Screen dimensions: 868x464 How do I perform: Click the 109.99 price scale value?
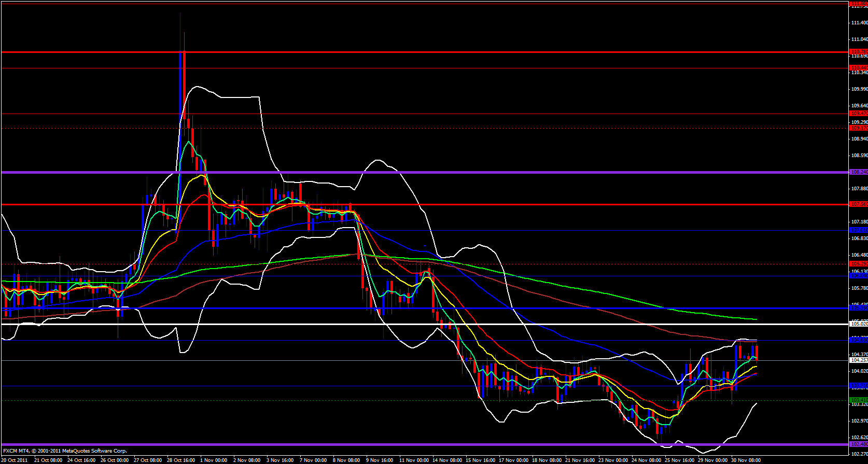pos(859,89)
